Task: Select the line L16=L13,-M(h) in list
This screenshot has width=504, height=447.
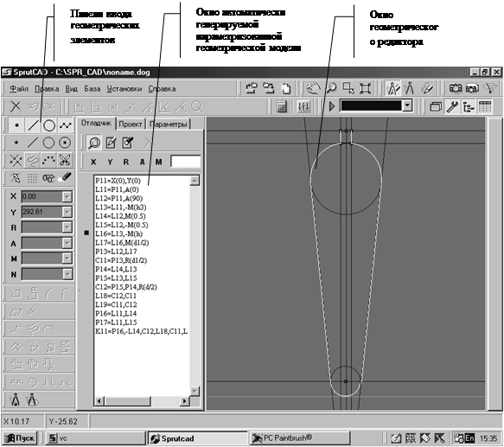Action: (119, 233)
